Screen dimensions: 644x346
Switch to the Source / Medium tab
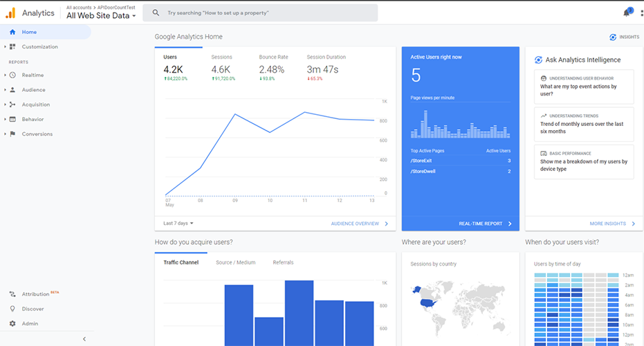point(236,262)
